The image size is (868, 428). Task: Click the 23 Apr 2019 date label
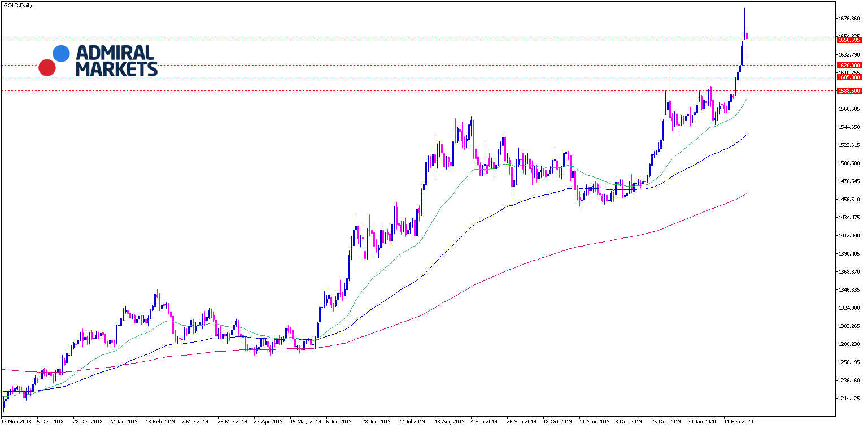tap(268, 422)
